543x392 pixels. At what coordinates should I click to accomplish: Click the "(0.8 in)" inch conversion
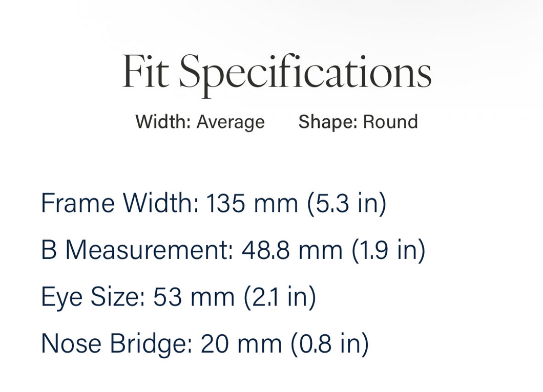330,344
